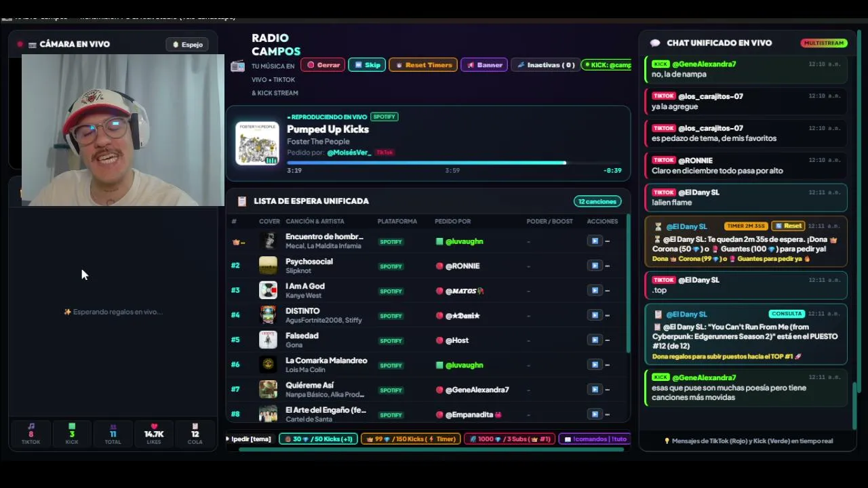Click chat message "es pedazo de tema, de mis favoritos"
The height and width of the screenshot is (488, 868).
point(714,138)
